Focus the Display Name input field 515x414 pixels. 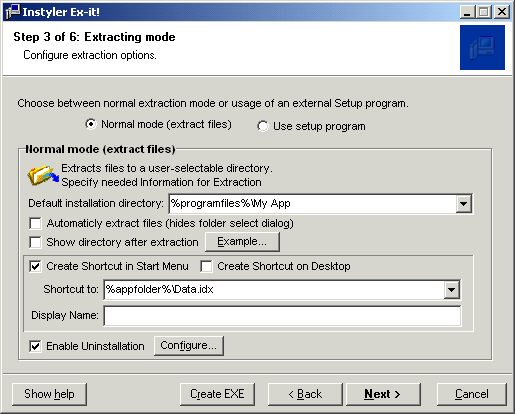click(282, 316)
